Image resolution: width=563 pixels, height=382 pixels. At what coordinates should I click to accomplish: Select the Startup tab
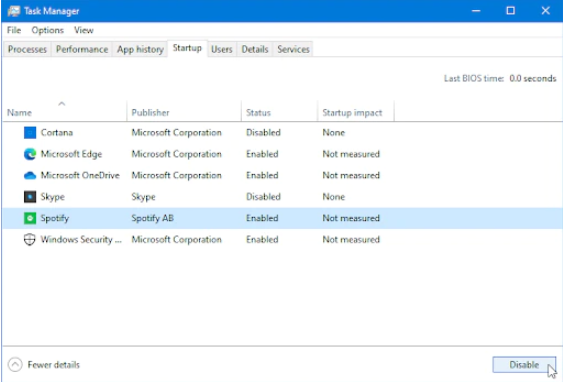coord(187,48)
